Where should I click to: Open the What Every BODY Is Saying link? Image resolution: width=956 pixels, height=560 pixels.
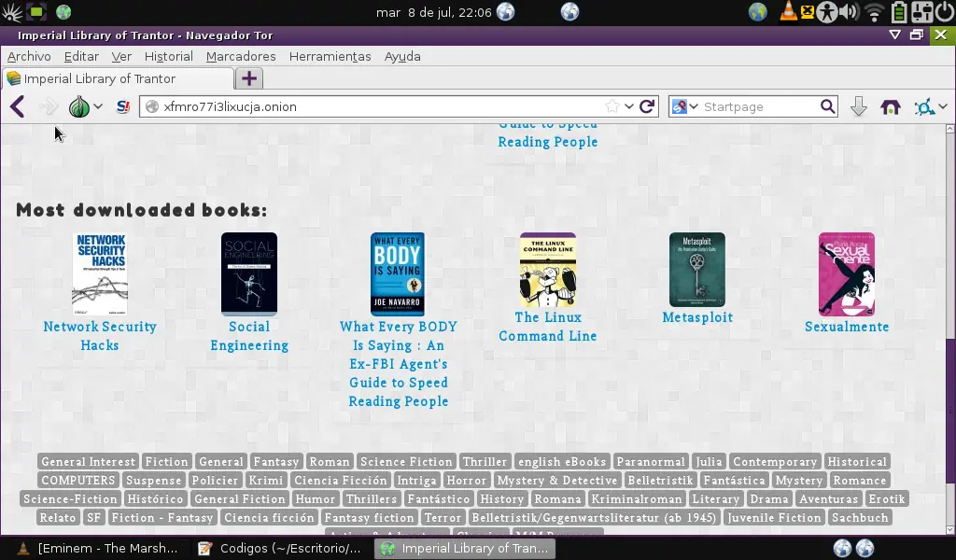(x=399, y=364)
